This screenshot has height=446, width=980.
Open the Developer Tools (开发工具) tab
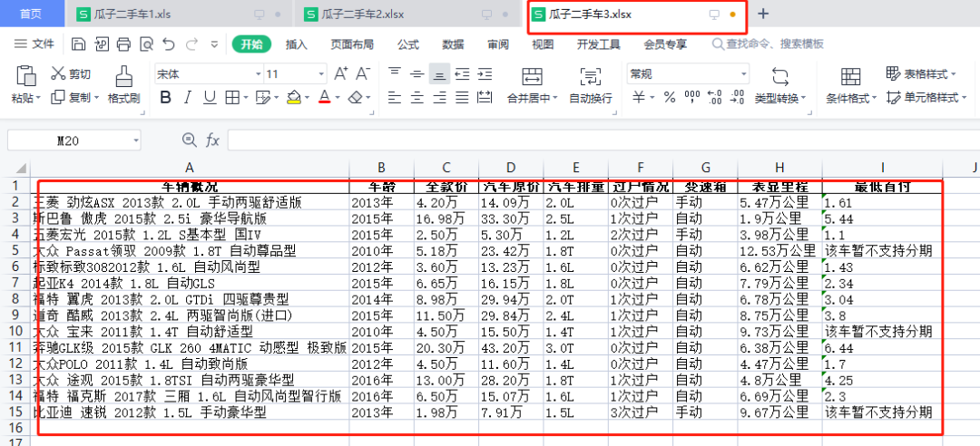(598, 44)
